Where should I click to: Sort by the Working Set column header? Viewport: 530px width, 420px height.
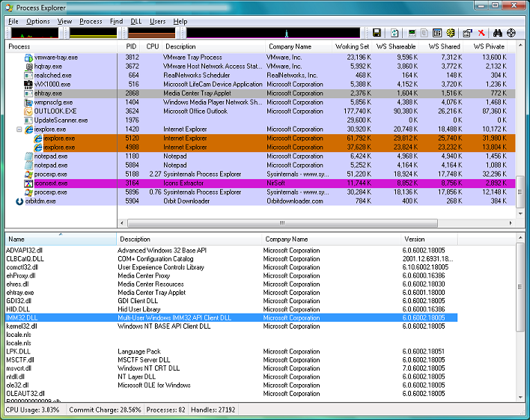coord(352,46)
